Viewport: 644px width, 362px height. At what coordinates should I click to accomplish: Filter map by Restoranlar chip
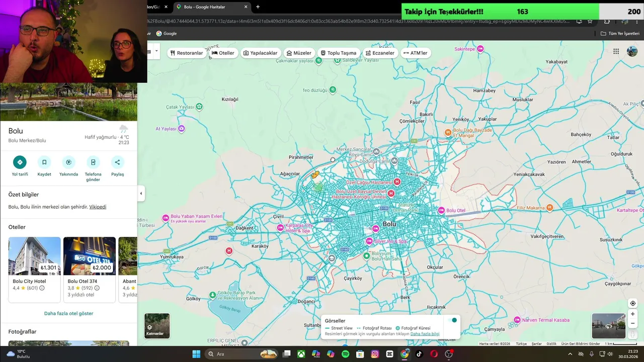pos(187,53)
